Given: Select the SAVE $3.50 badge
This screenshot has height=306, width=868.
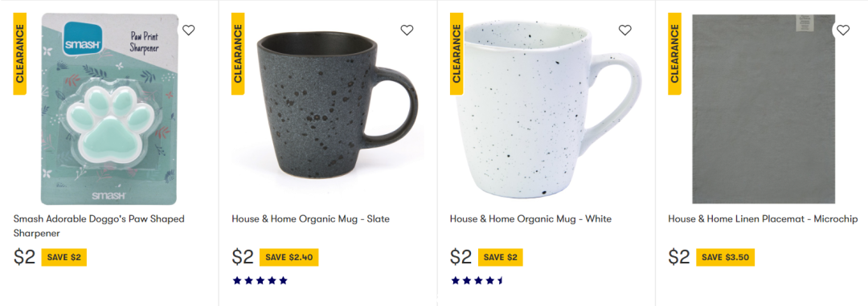Looking at the screenshot, I should tap(725, 257).
